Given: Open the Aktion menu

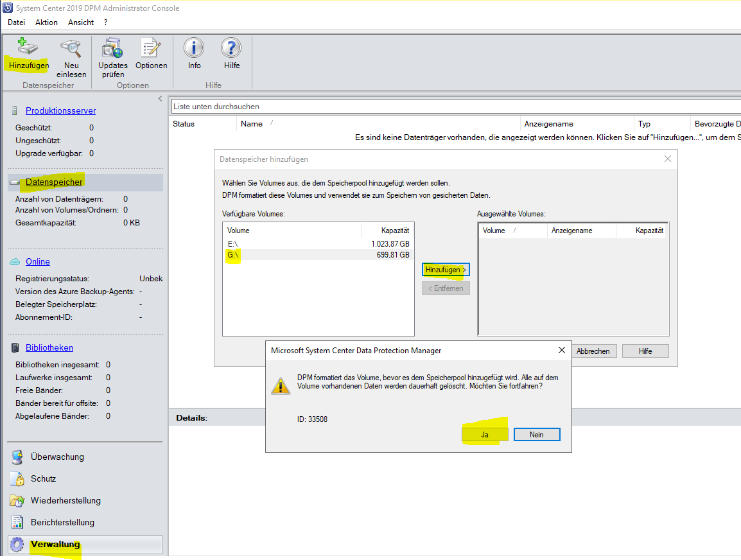Looking at the screenshot, I should pos(46,22).
